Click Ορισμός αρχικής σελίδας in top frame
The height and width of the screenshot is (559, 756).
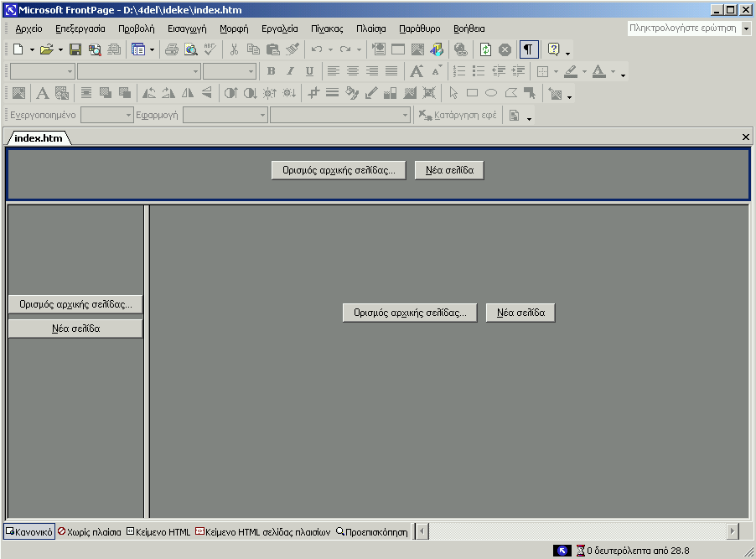pos(339,170)
